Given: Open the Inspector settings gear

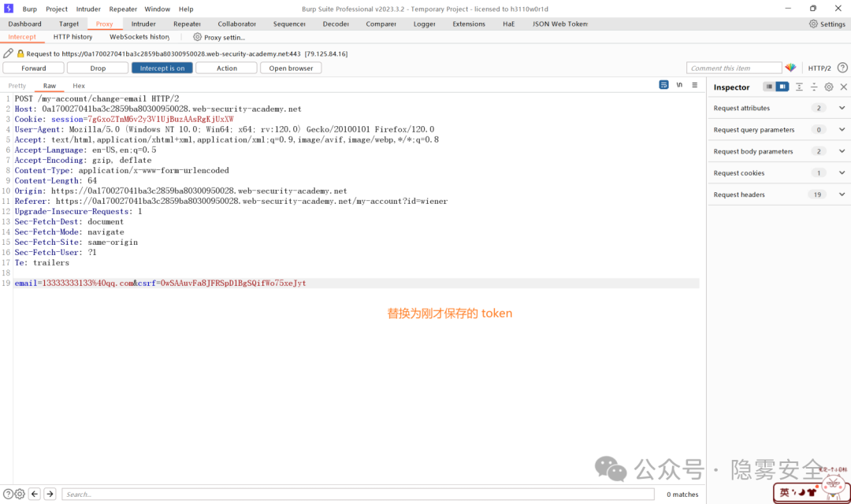Looking at the screenshot, I should (829, 87).
